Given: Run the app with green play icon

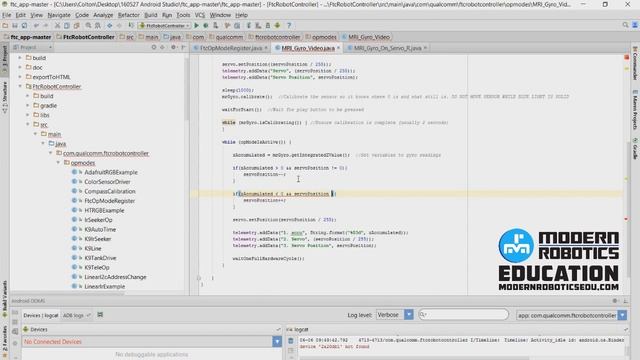Looking at the screenshot, I should pos(196,25).
